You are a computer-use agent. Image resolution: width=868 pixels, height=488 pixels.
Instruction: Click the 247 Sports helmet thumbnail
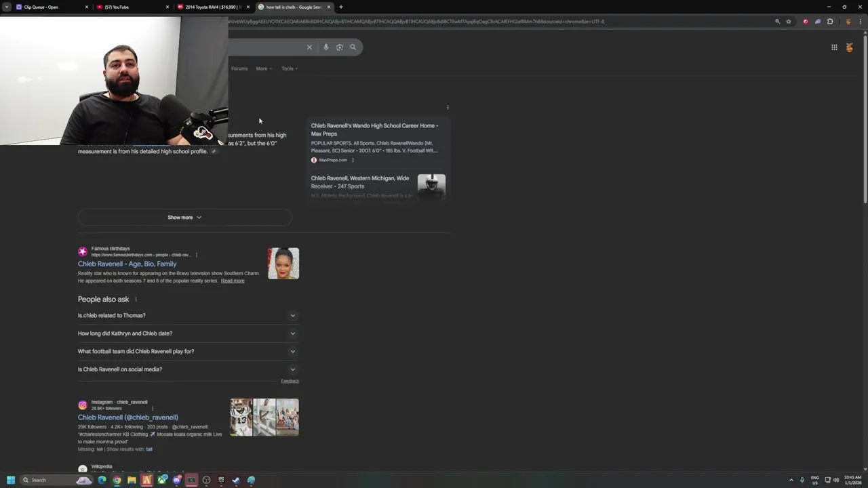[431, 186]
